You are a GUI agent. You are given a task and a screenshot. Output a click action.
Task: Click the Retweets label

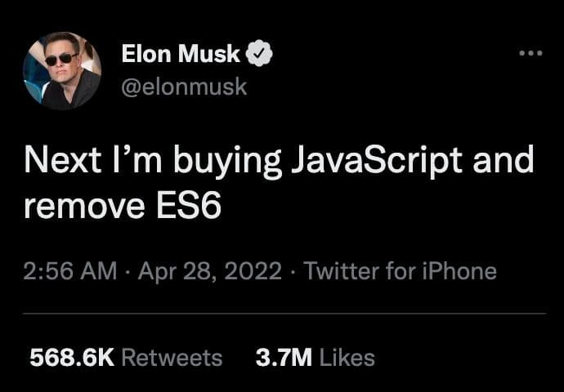click(x=172, y=358)
